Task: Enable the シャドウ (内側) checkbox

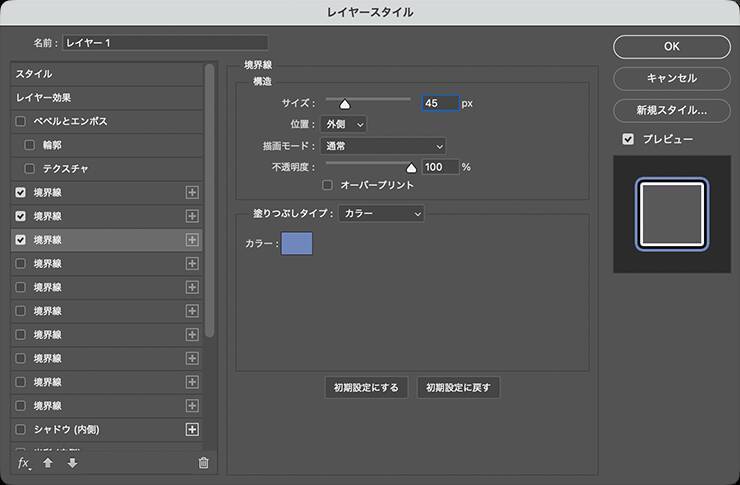Action: (x=20, y=429)
